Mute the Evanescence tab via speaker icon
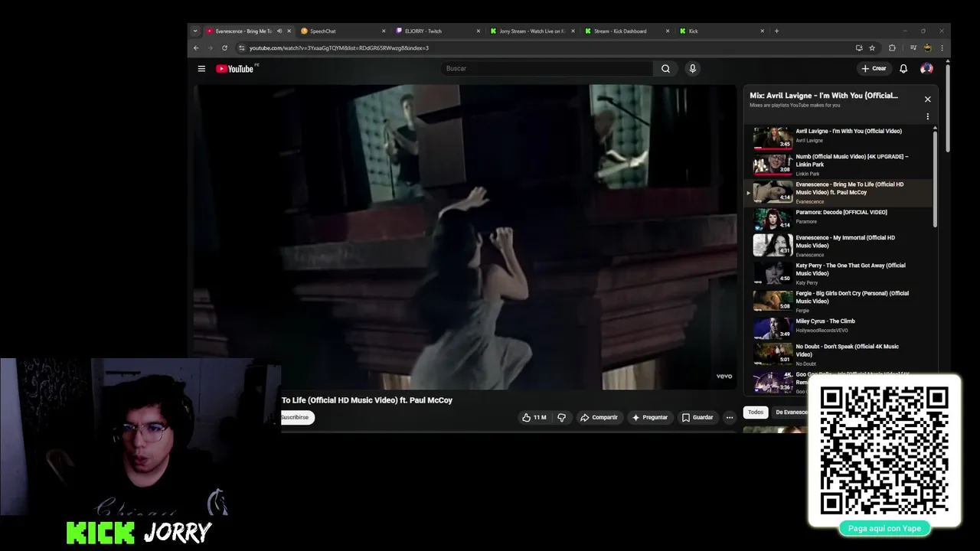Viewport: 980px width, 551px height. pyautogui.click(x=279, y=31)
